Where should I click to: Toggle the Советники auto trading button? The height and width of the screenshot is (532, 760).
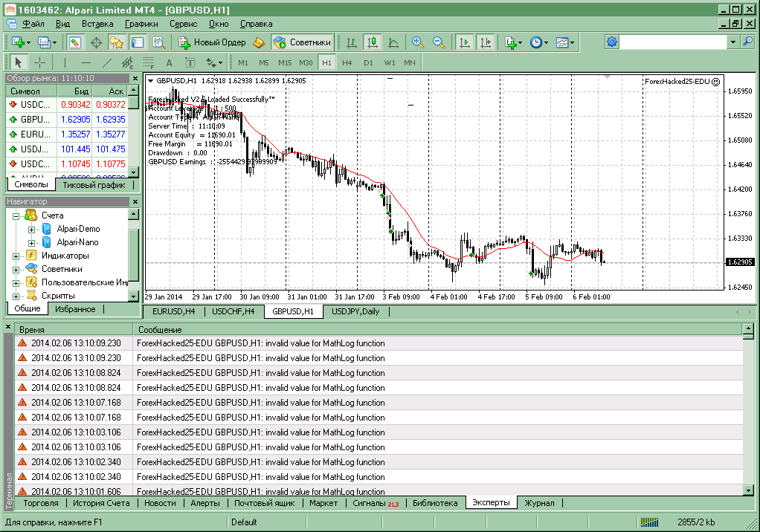(303, 42)
